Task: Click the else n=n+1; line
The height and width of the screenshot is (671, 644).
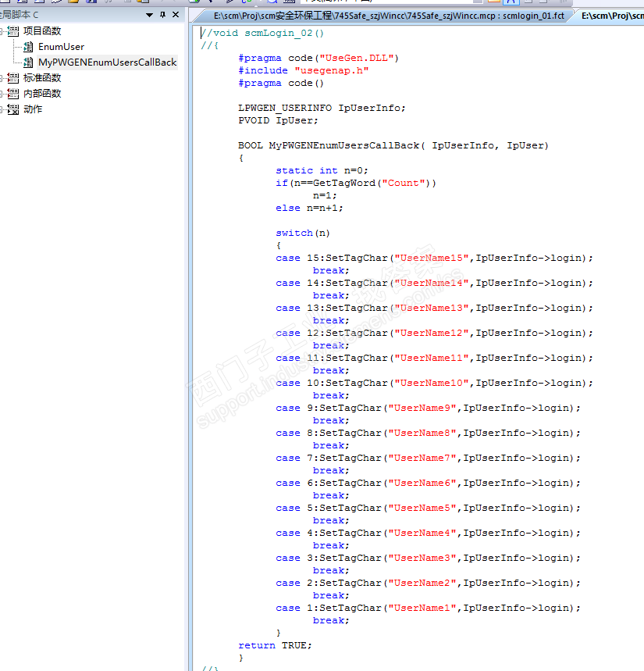Action: pyautogui.click(x=309, y=208)
